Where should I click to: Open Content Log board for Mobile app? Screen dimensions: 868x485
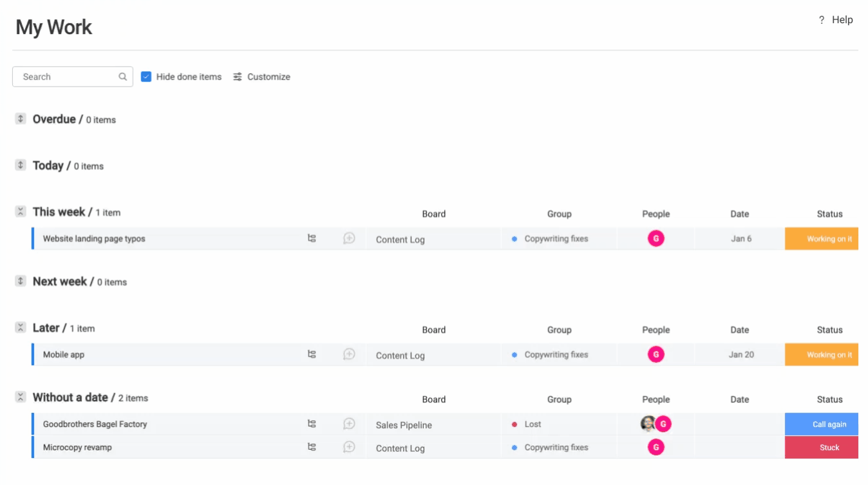[400, 356]
